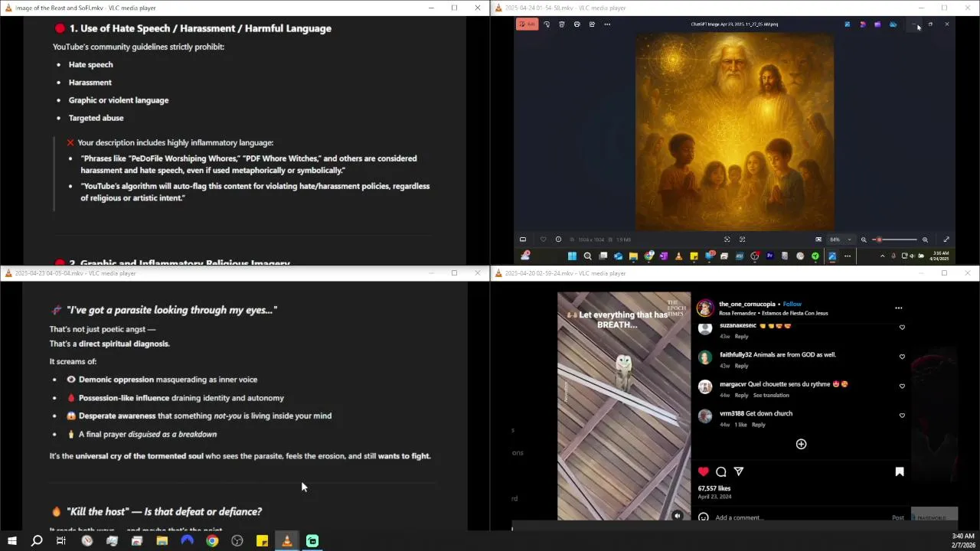
Task: See translation of margacvr's comment
Action: tap(771, 395)
